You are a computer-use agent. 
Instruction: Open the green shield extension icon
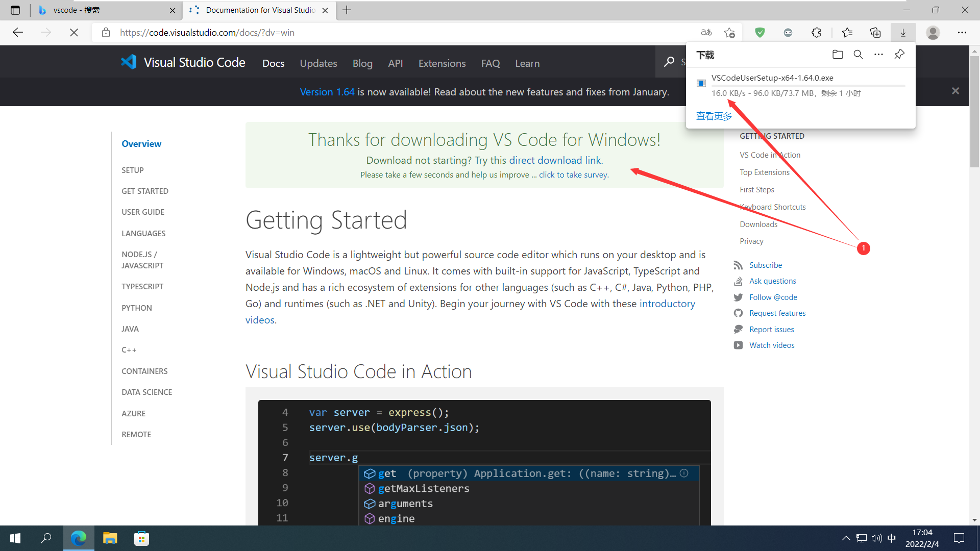(x=760, y=33)
